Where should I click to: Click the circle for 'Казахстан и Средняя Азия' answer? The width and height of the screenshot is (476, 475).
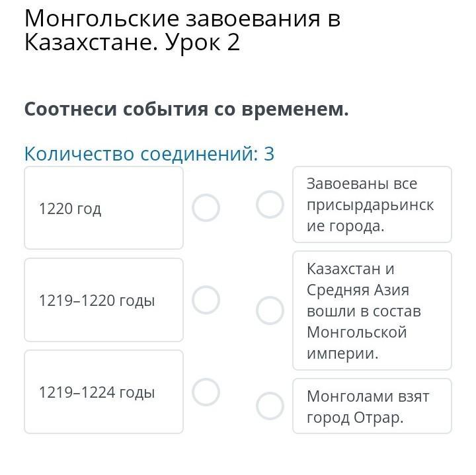[270, 311]
